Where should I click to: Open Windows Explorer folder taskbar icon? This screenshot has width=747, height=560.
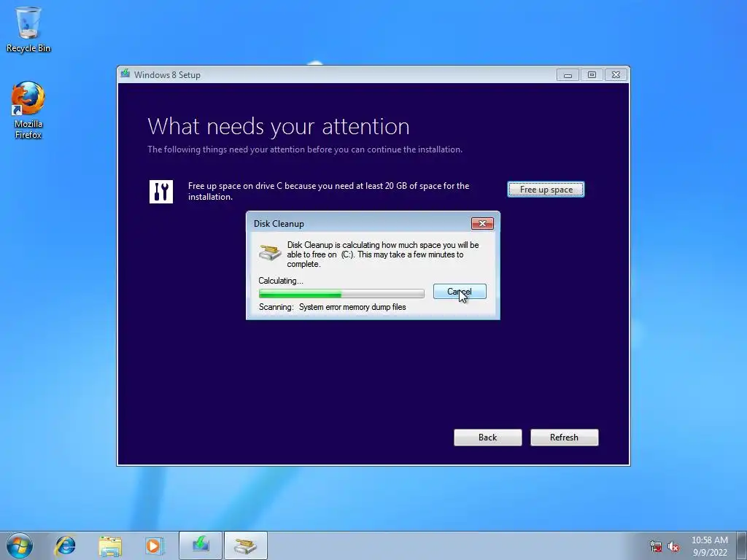(x=110, y=545)
